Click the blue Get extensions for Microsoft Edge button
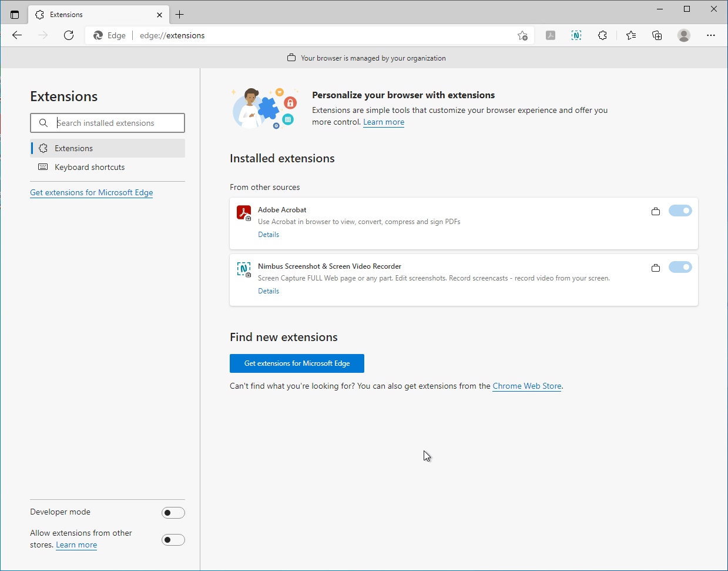 297,363
